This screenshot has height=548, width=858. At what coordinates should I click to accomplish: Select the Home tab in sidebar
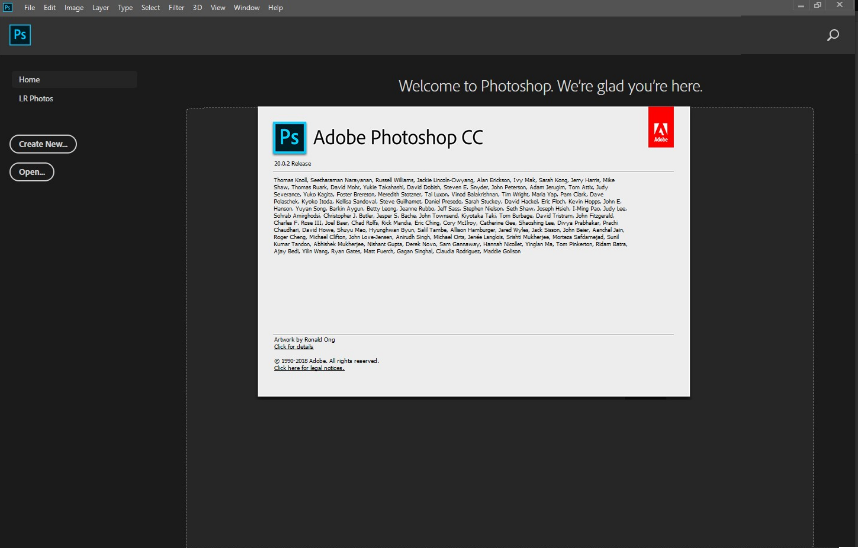click(74, 79)
